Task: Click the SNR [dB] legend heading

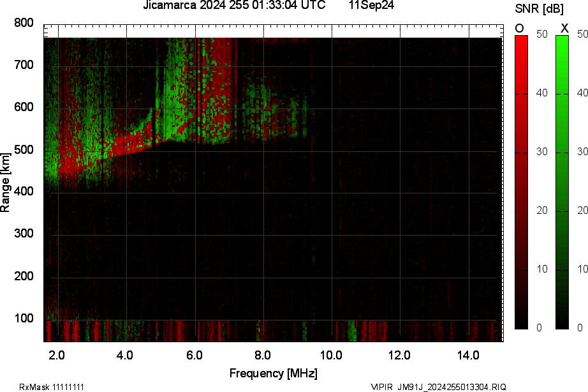Action: [x=540, y=8]
